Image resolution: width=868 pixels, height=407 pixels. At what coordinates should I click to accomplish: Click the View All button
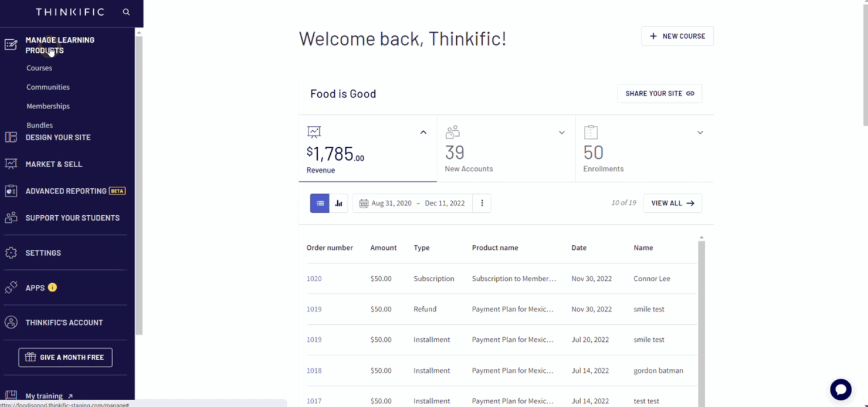[x=672, y=203]
